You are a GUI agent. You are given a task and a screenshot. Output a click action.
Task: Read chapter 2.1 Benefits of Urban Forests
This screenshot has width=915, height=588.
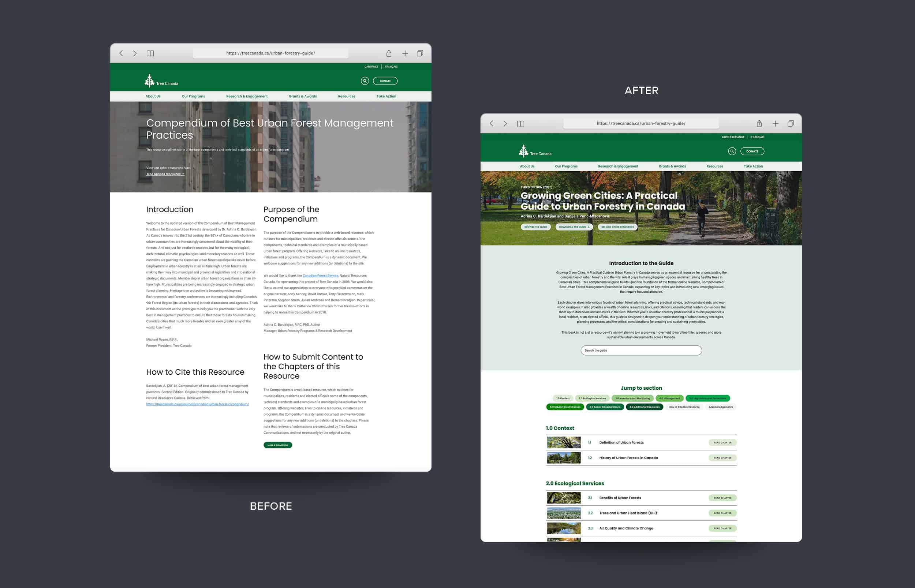tap(722, 498)
